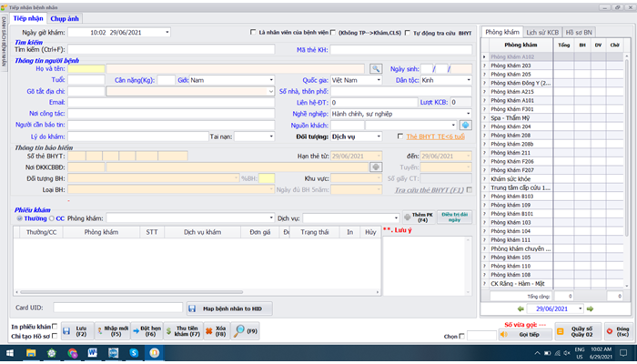Click the Map bệnh nhân to HID button
637x364 pixels.
[x=229, y=308]
